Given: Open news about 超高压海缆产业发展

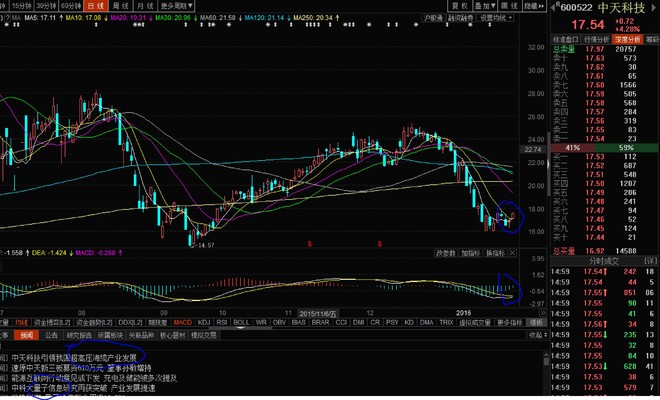Looking at the screenshot, I should pos(105,358).
